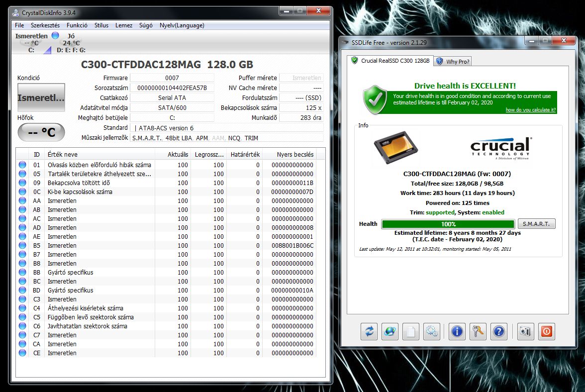Image resolution: width=585 pixels, height=392 pixels.
Task: Click blue health circle next to Ismeretlen drive
Action: pyautogui.click(x=55, y=35)
